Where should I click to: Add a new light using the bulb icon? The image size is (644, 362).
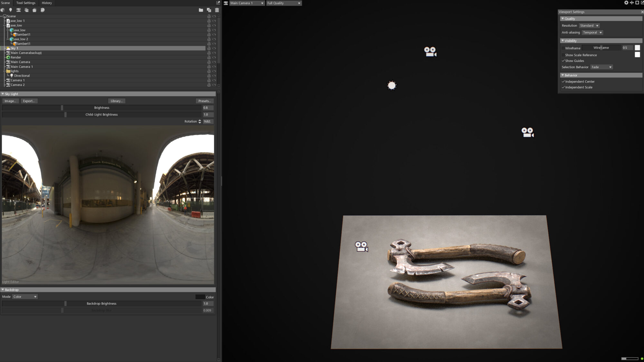click(11, 10)
